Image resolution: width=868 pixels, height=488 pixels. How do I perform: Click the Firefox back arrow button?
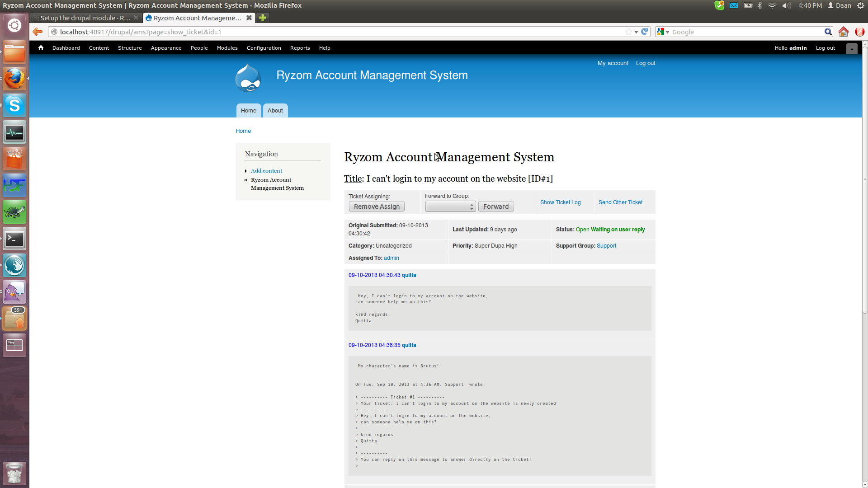[x=38, y=32]
